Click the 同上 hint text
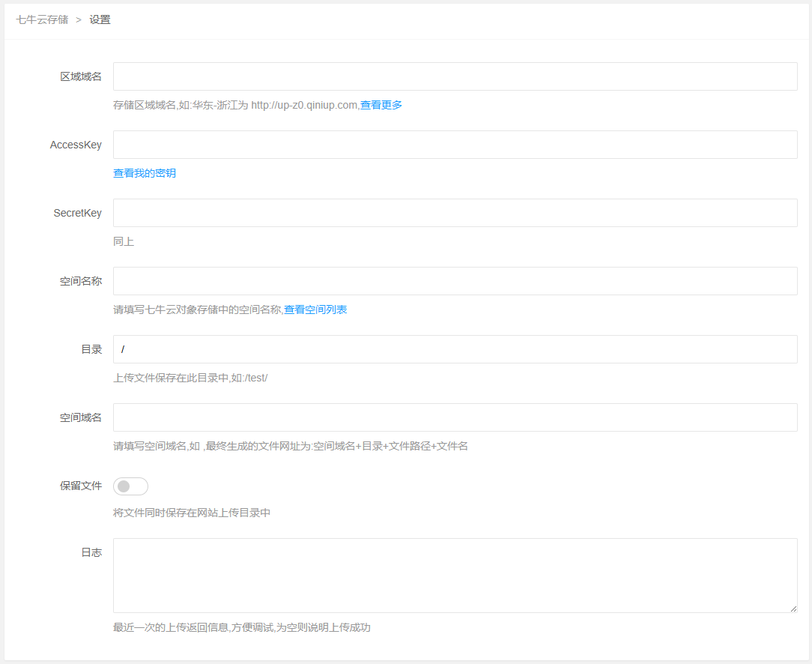This screenshot has height=664, width=812. 124,241
